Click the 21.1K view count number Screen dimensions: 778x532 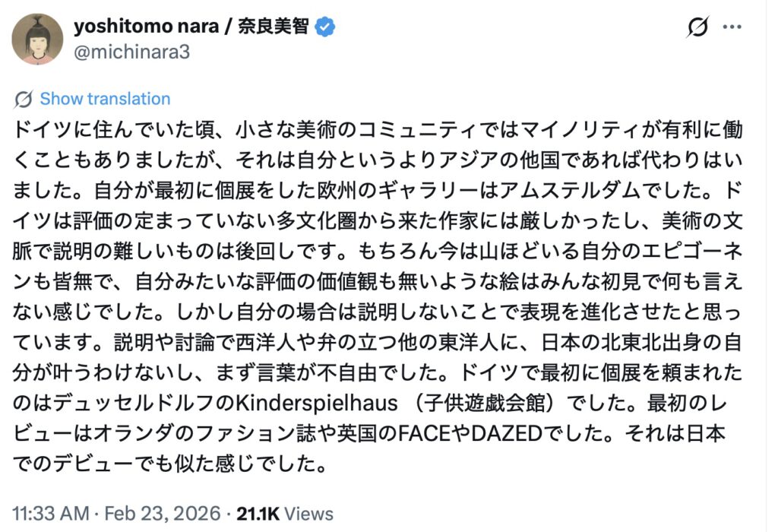tap(260, 514)
